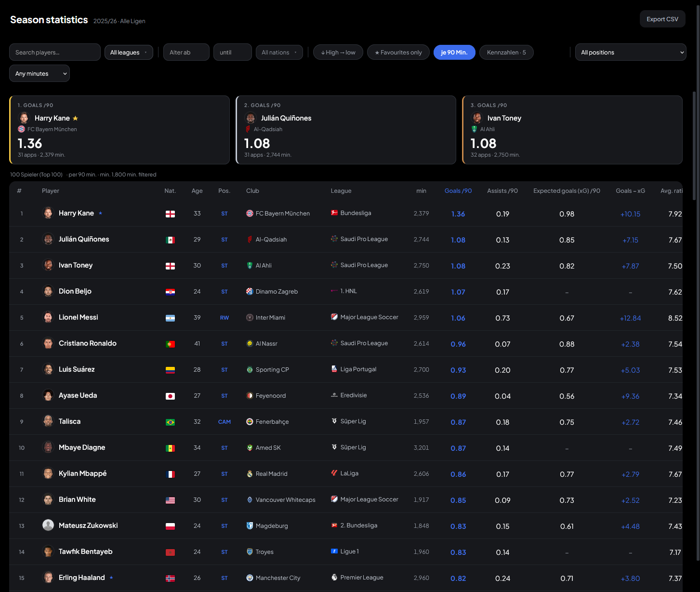The height and width of the screenshot is (592, 700).
Task: Click Erling Haaland's favourite star icon
Action: click(111, 578)
